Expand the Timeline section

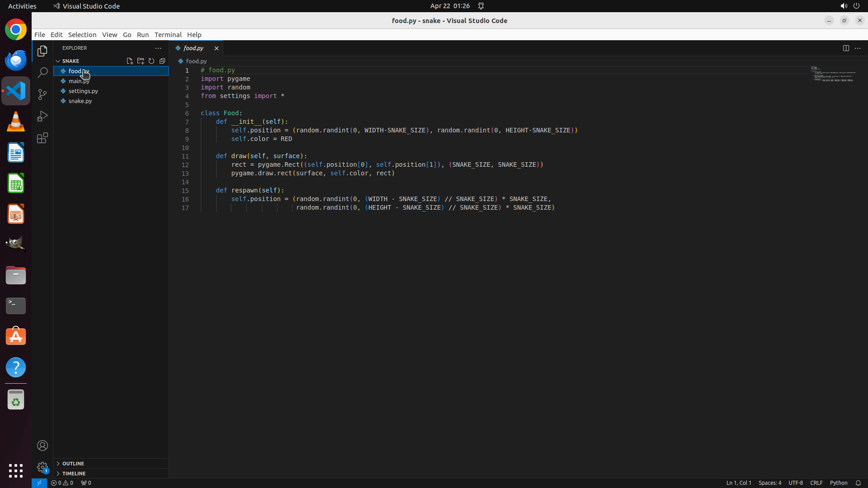click(x=74, y=474)
